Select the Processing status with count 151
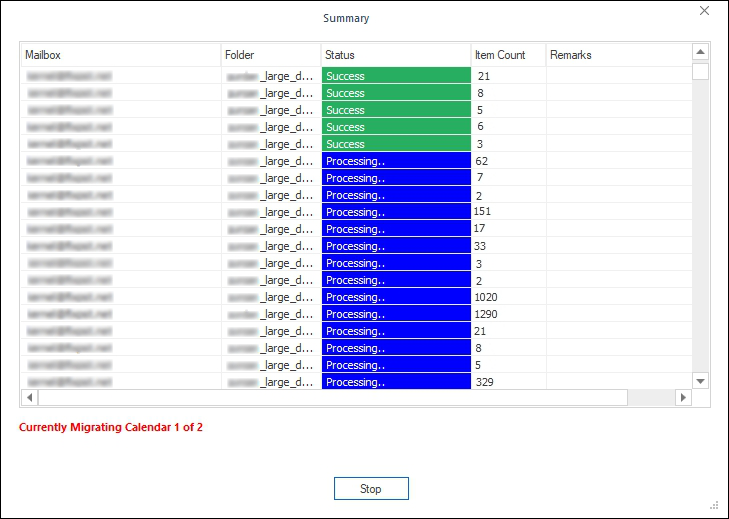 (x=396, y=212)
